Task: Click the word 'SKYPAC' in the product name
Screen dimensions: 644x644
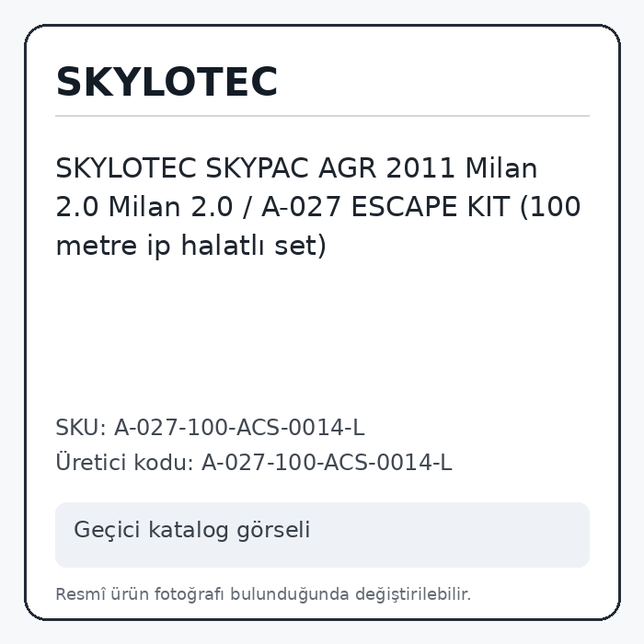Action: click(x=257, y=168)
